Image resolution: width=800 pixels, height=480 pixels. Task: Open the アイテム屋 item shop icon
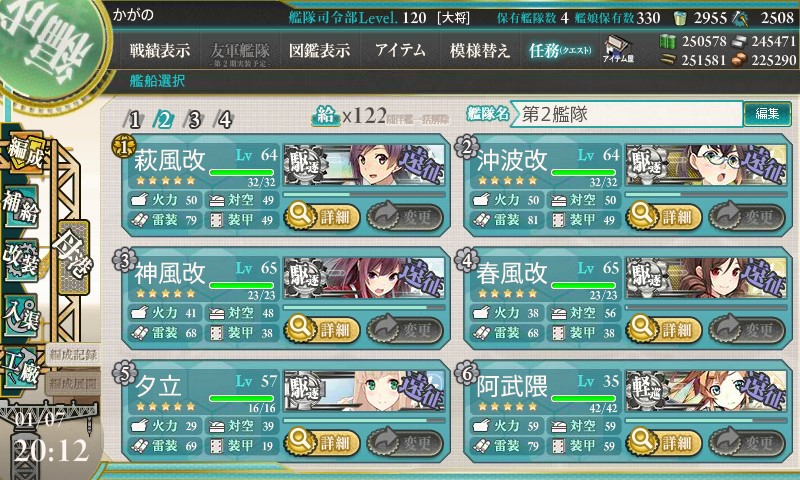[618, 49]
